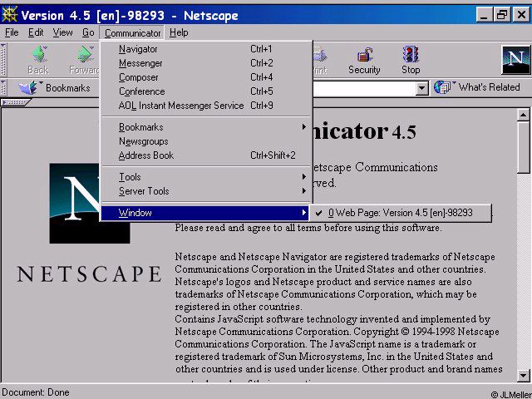Expand the Server Tools submenu entry
The height and width of the screenshot is (399, 532).
tap(207, 191)
